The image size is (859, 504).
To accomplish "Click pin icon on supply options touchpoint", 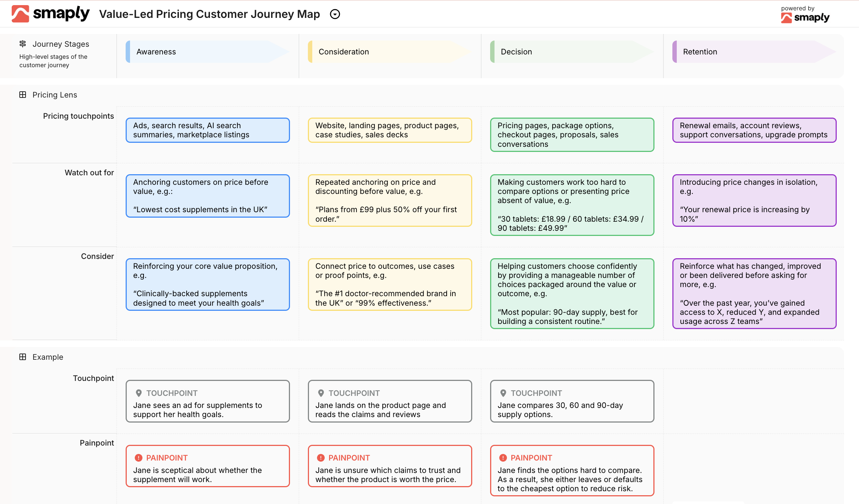I will tap(503, 393).
